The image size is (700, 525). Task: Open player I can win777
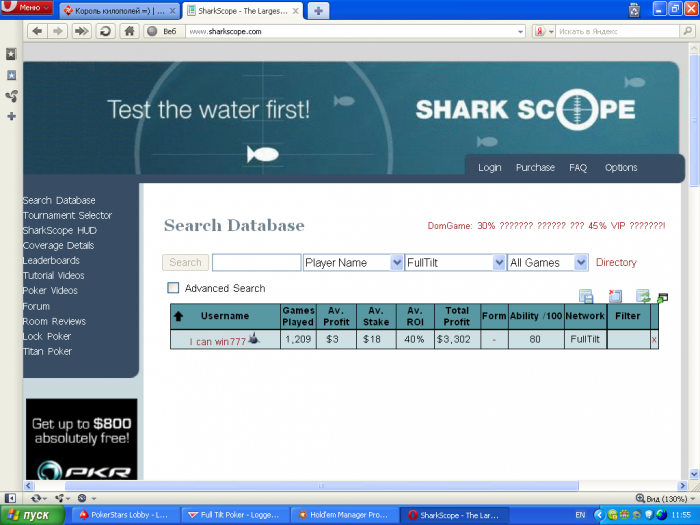pos(218,342)
